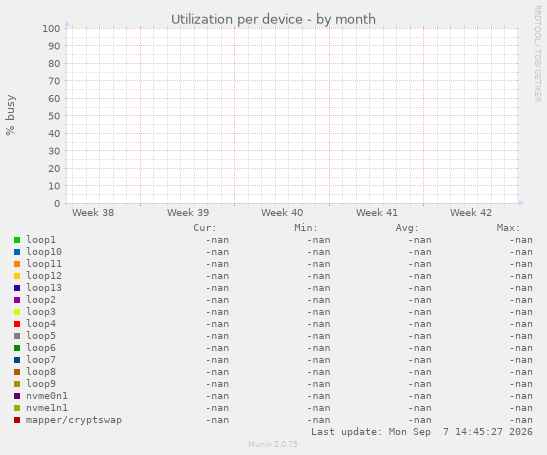Select the loop9 legend label
The height and width of the screenshot is (455, 547).
pos(41,384)
